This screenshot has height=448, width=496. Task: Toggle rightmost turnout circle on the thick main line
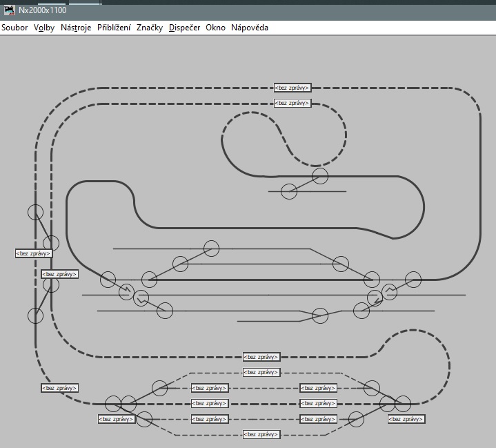click(413, 279)
